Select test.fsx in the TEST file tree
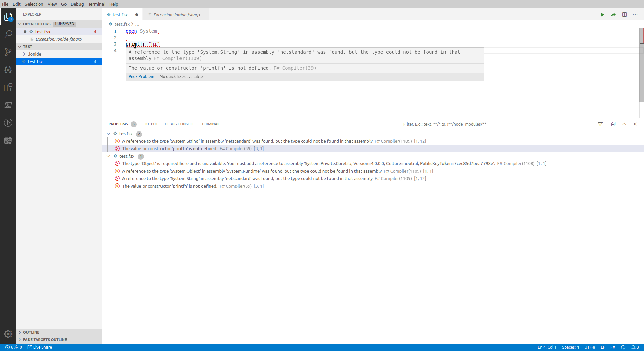644x351 pixels. point(59,62)
